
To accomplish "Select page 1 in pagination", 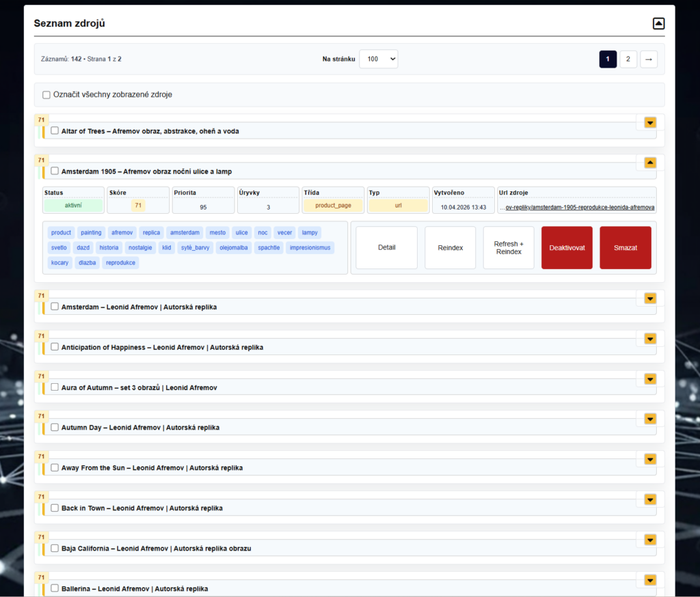I will pos(608,59).
